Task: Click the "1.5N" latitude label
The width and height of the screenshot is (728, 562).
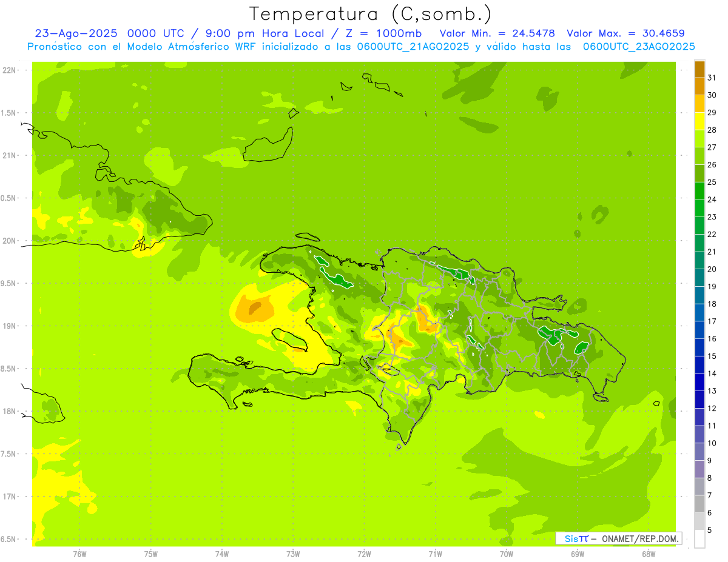Action: (8, 113)
